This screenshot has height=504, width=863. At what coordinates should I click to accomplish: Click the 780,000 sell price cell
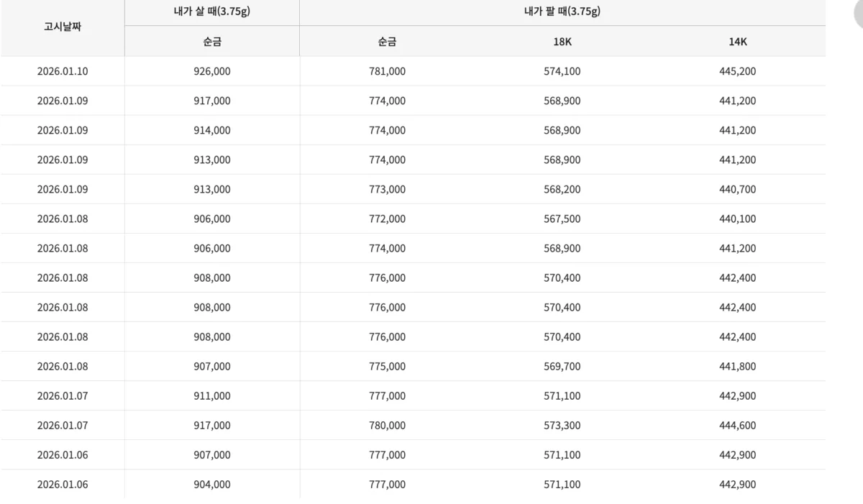click(x=387, y=425)
